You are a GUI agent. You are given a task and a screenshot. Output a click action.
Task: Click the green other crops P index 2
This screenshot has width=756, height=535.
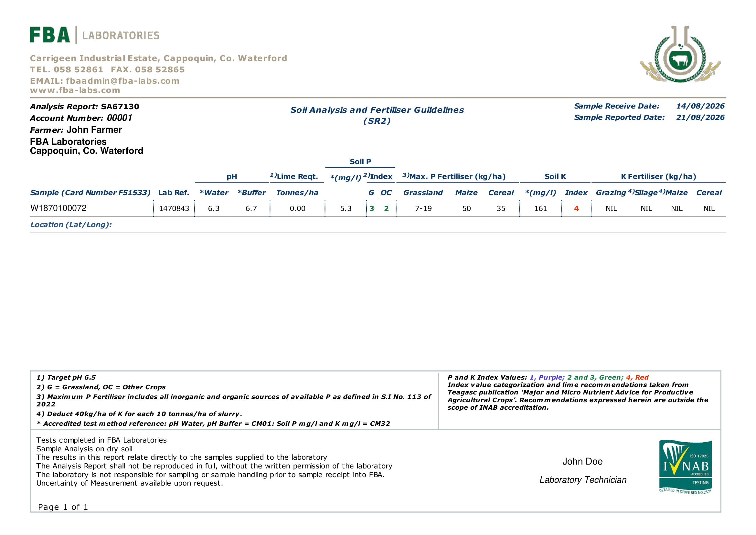(387, 208)
